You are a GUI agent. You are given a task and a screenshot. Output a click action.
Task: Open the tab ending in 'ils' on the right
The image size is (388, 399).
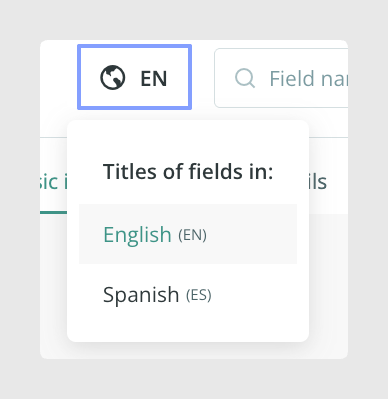point(317,182)
